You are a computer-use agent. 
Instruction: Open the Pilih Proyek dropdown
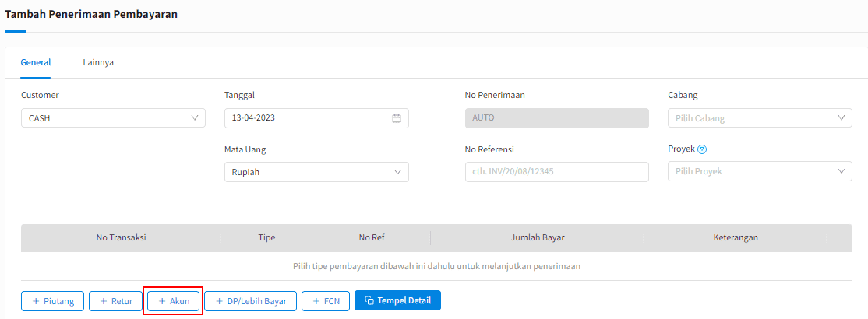(x=760, y=172)
